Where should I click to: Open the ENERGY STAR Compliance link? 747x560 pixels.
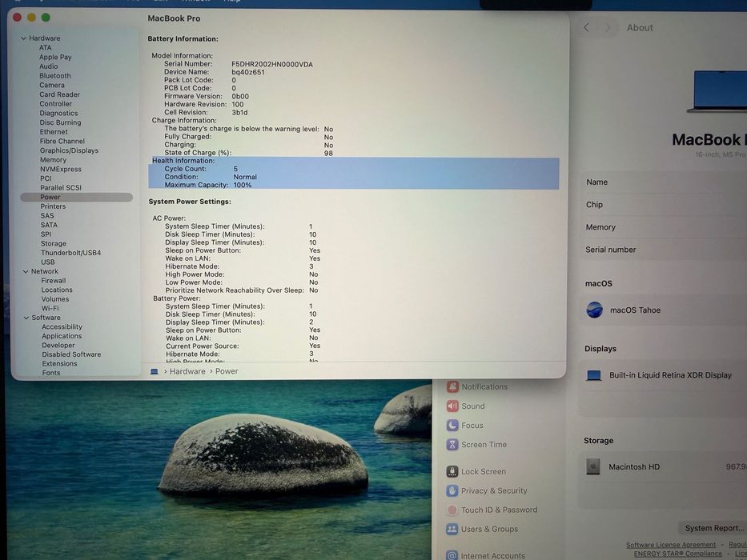click(677, 554)
